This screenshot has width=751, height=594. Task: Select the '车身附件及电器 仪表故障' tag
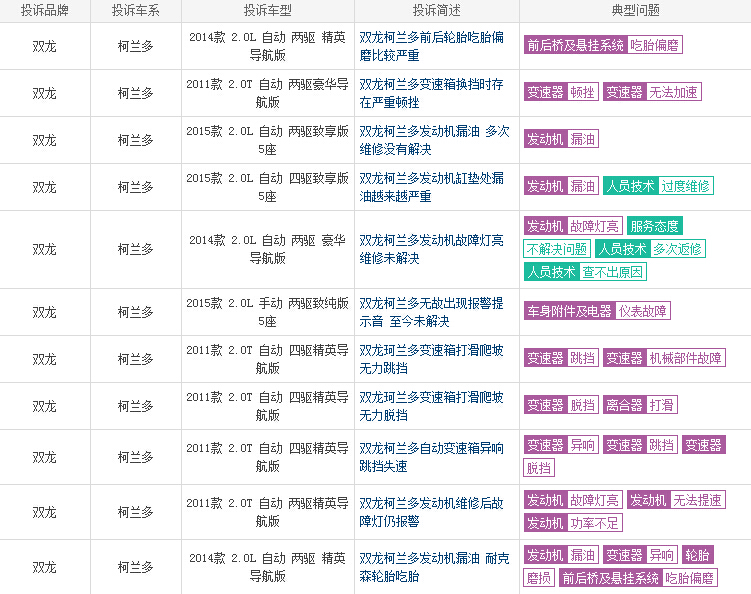click(597, 310)
